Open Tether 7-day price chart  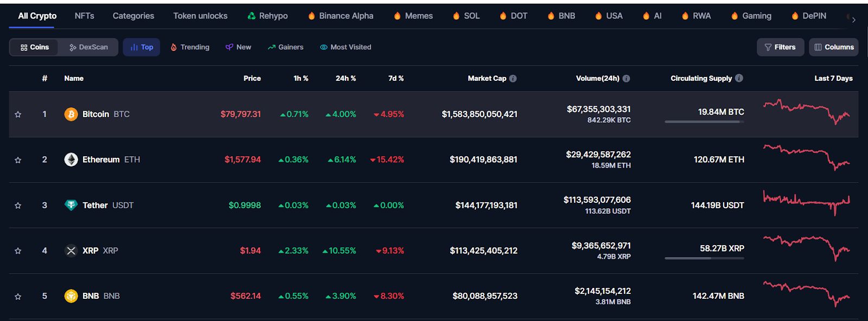click(x=807, y=203)
